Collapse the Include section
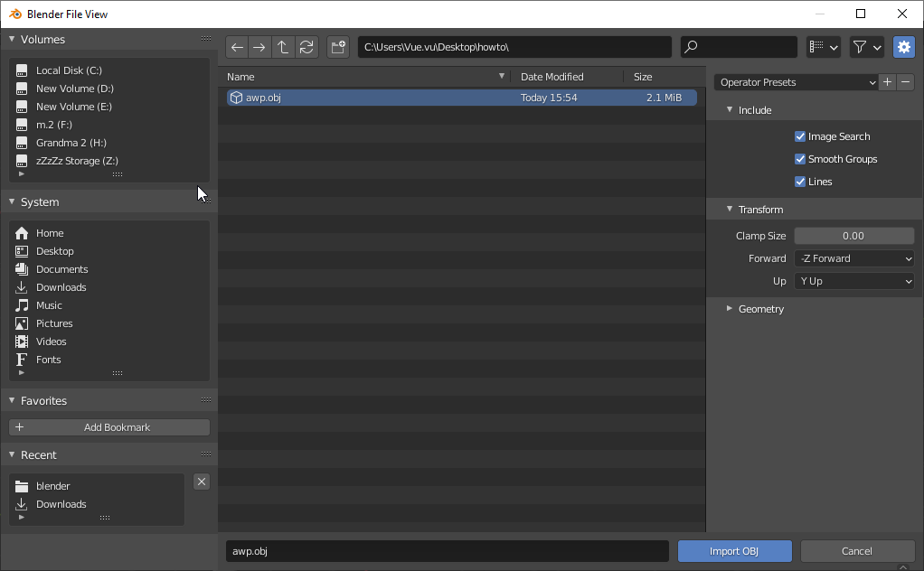The image size is (924, 571). [730, 110]
